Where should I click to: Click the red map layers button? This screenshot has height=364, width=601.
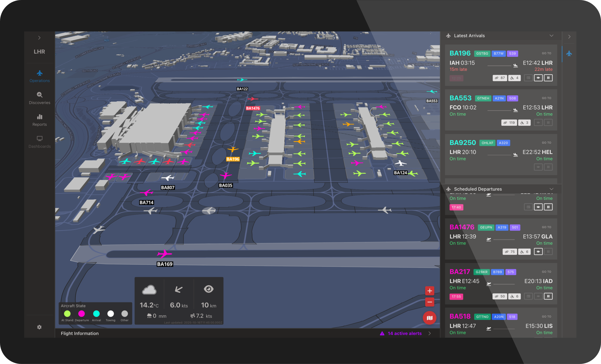pyautogui.click(x=430, y=318)
